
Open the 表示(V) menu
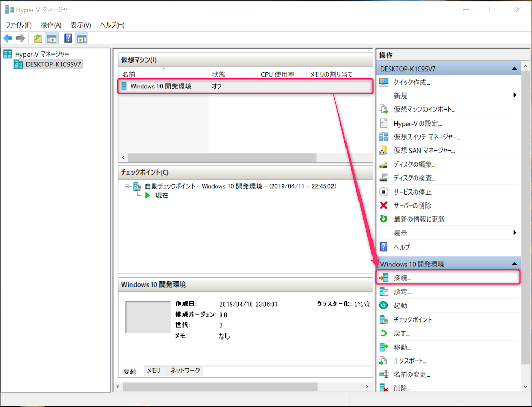pos(81,25)
